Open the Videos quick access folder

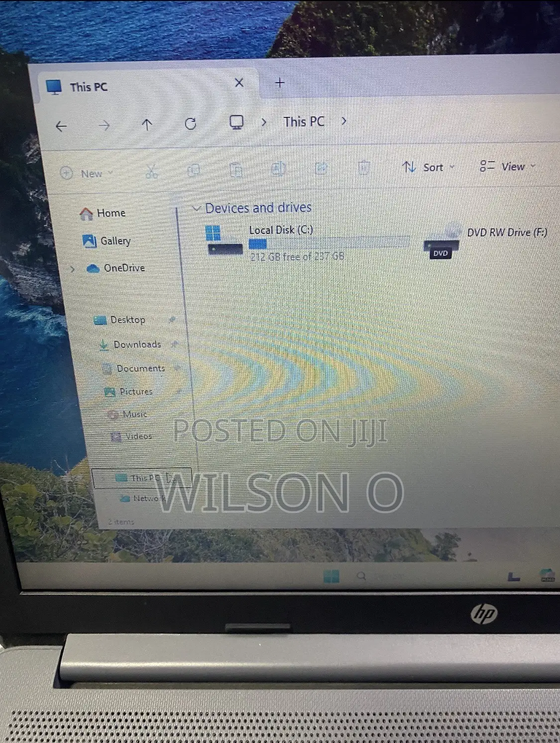click(x=131, y=436)
